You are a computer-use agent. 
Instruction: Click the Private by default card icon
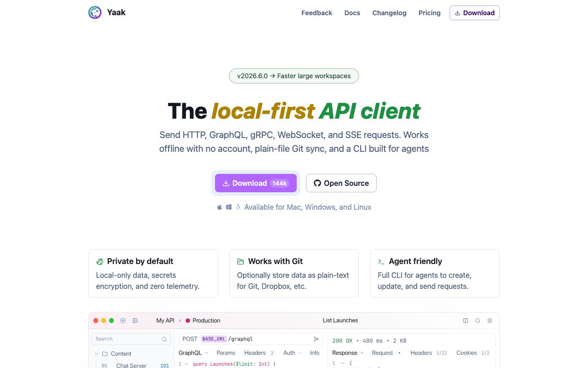click(x=100, y=261)
